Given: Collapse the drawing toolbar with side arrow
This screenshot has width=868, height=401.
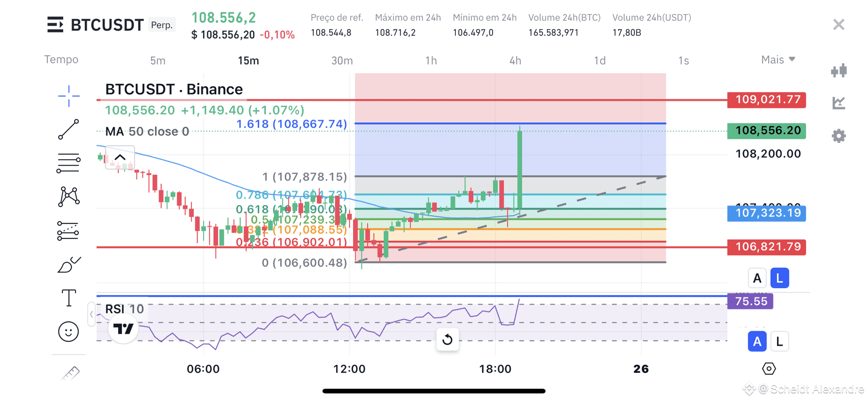Looking at the screenshot, I should (x=91, y=314).
